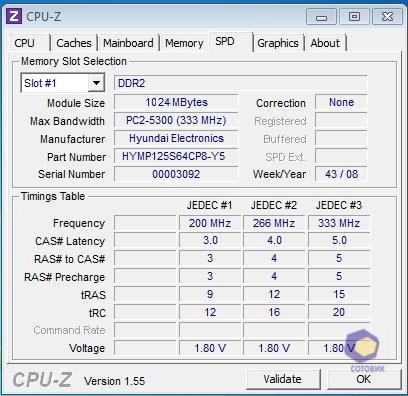Image resolution: width=408 pixels, height=396 pixels.
Task: Click the OK button
Action: click(363, 379)
